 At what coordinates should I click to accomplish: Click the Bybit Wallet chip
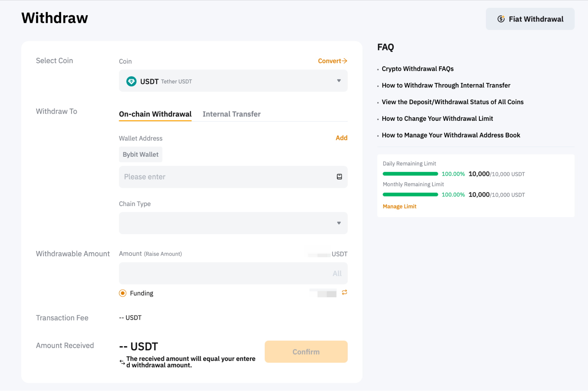coord(140,154)
